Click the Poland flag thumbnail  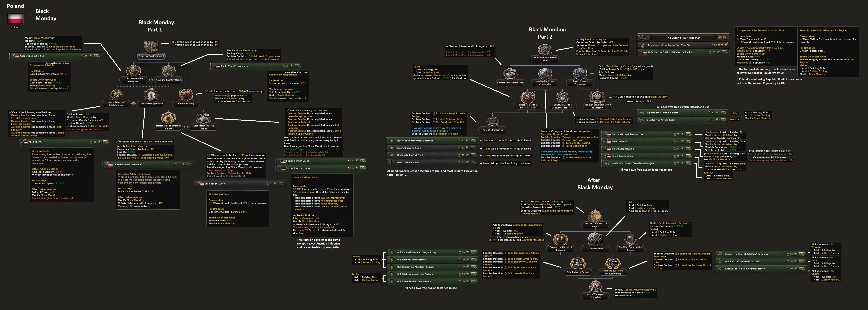coord(15,19)
